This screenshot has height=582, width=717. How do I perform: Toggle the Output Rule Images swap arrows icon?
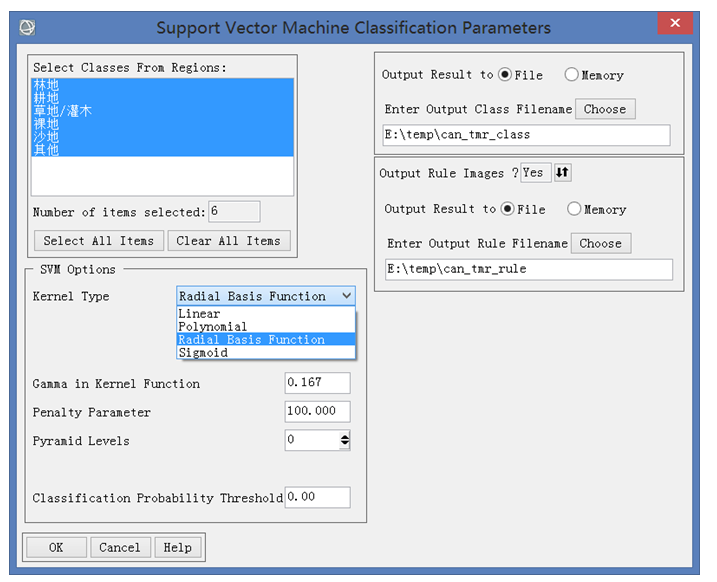pos(562,172)
